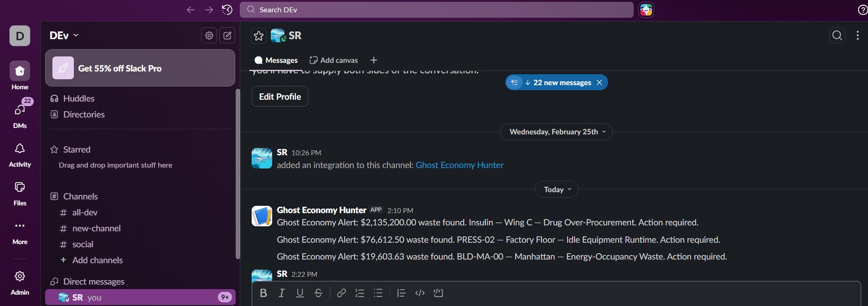Expand the DEv workspace dropdown
This screenshot has width=868, height=306.
[64, 36]
